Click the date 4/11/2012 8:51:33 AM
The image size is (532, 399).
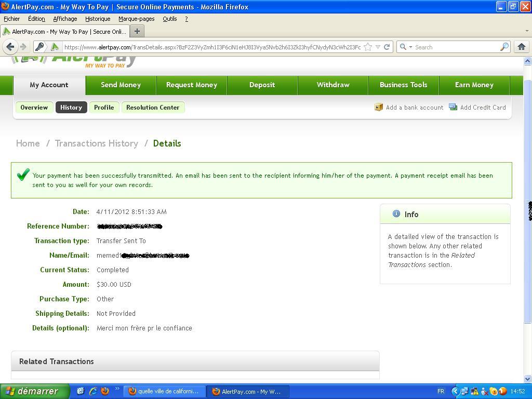coord(131,212)
